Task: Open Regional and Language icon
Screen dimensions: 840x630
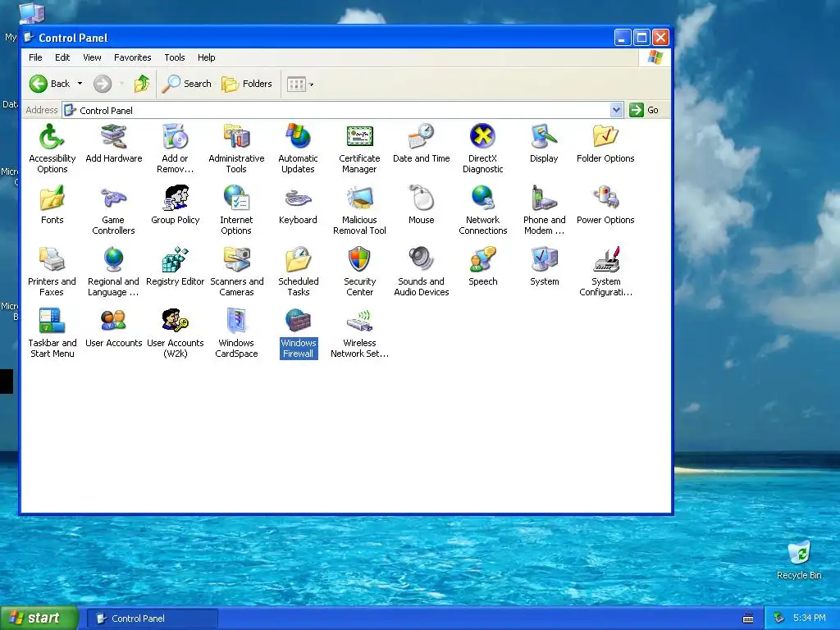Action: pos(113,272)
